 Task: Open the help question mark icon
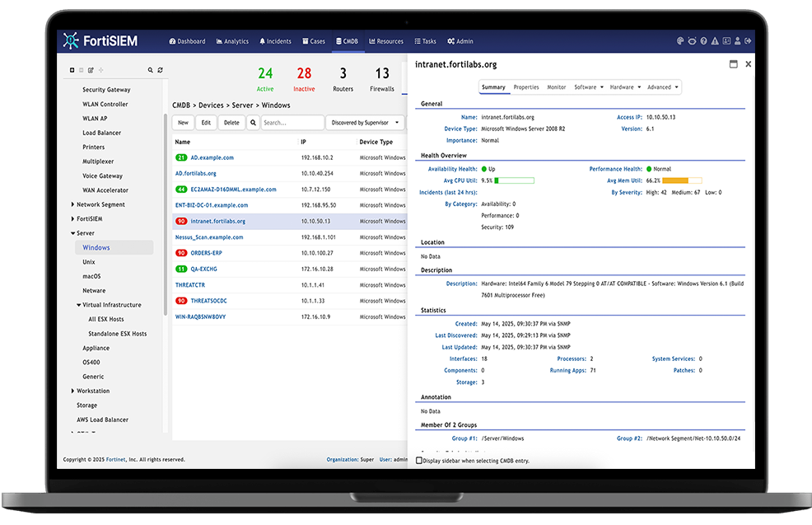(703, 40)
